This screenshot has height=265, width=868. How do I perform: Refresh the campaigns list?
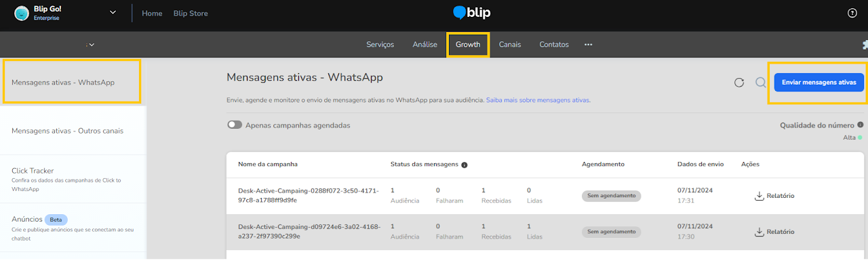(739, 83)
